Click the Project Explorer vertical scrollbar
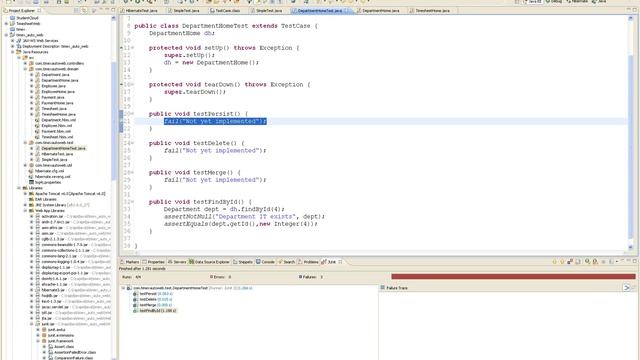The width and height of the screenshot is (640, 360). pos(113,188)
